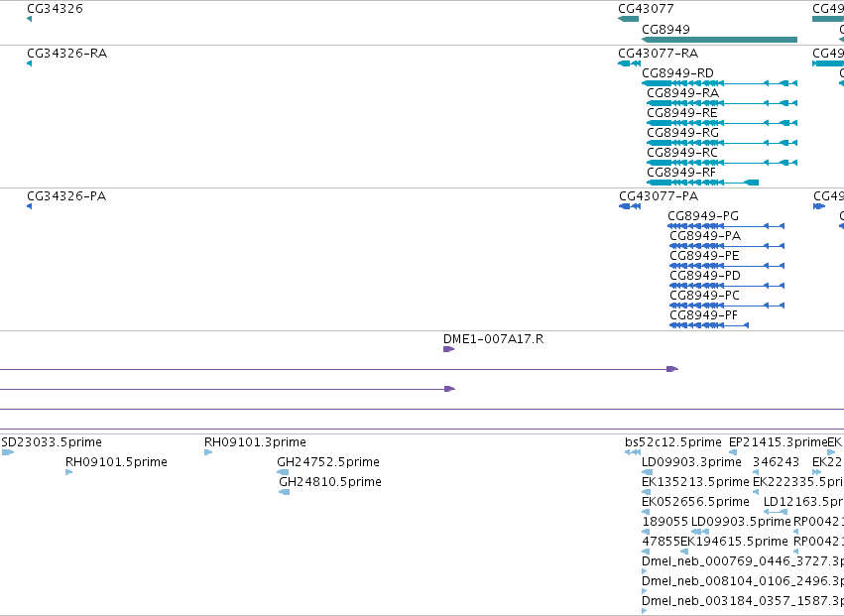The height and width of the screenshot is (616, 844).
Task: Select the Dmel_neb_000769_0446_3727 label
Action: pos(743,562)
